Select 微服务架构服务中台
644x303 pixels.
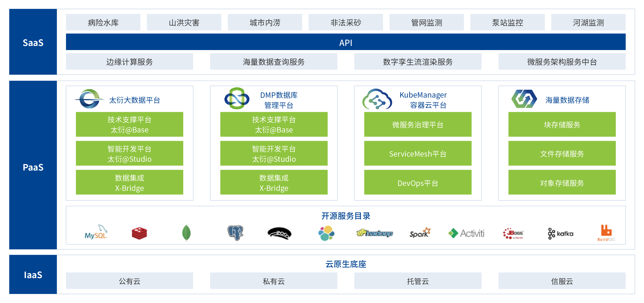tap(562, 61)
